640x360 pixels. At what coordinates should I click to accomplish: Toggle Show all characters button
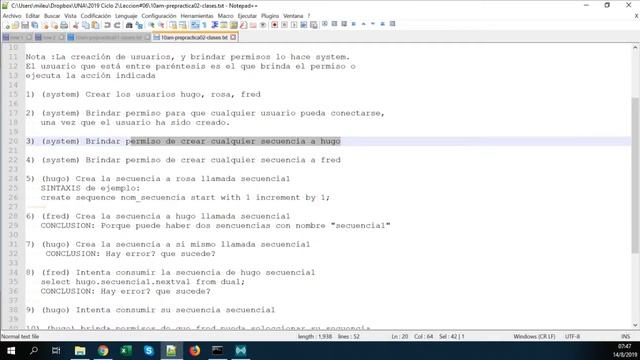[204, 25]
